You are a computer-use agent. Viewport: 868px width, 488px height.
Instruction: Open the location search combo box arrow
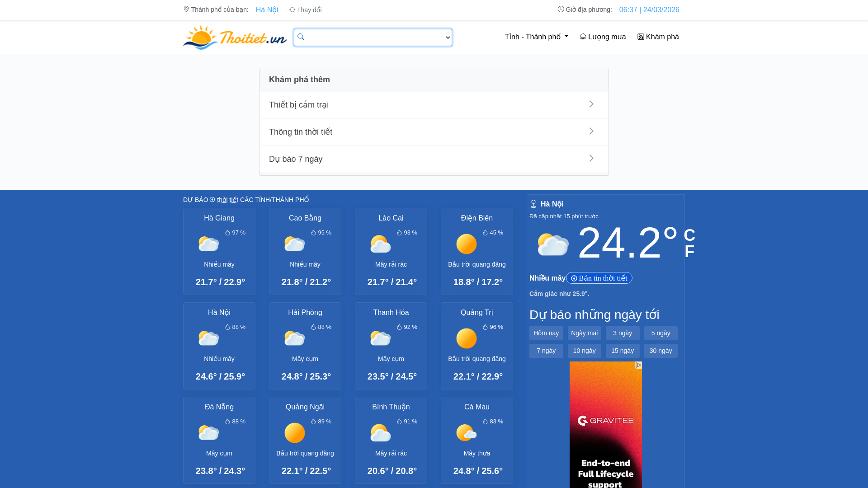(448, 38)
